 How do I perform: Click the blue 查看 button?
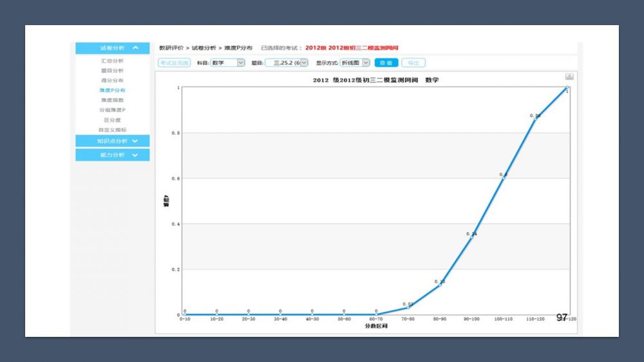point(386,63)
